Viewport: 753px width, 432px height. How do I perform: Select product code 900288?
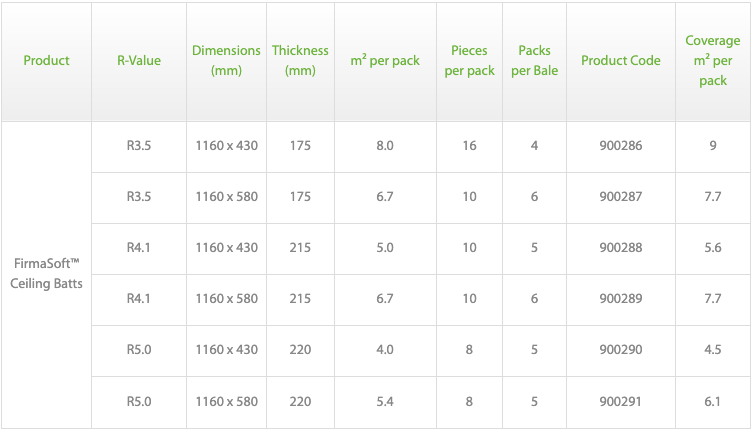coord(621,248)
